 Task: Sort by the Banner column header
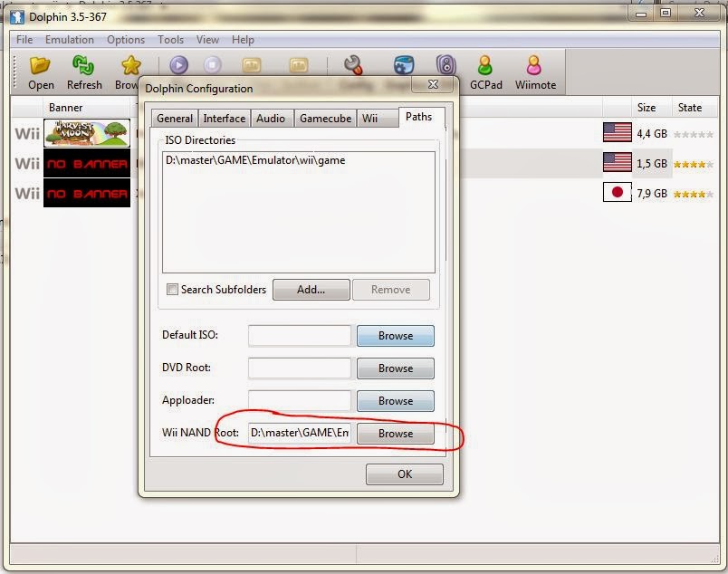(x=65, y=108)
